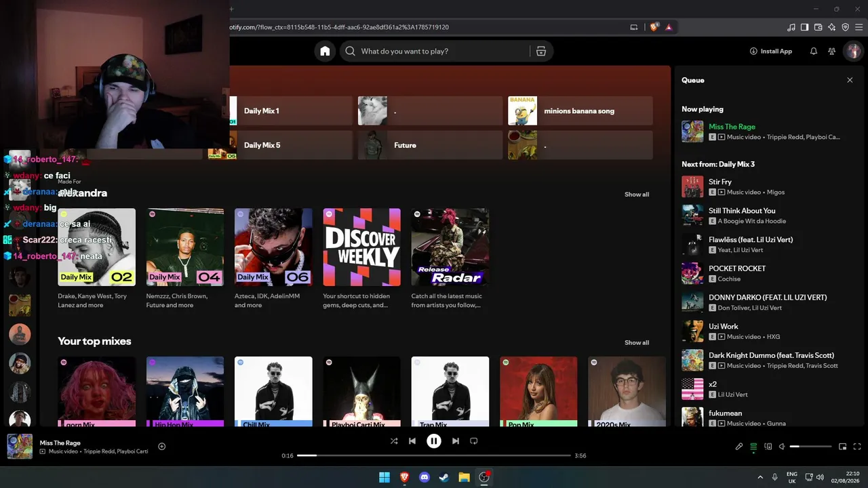Open Brave Shields icon in address bar
Image resolution: width=868 pixels, height=488 pixels.
click(654, 27)
